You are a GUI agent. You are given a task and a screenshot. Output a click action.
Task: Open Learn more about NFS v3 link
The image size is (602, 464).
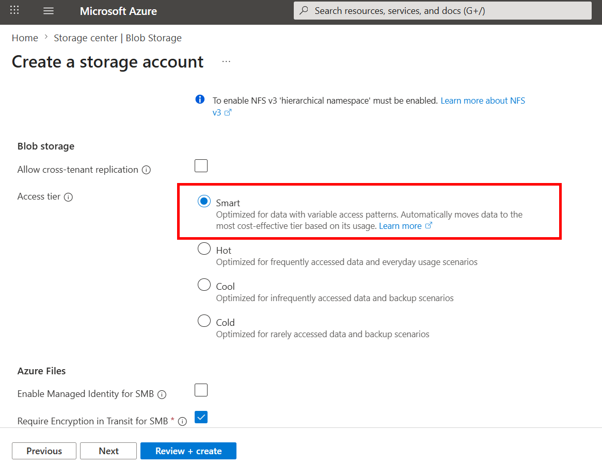[483, 101]
